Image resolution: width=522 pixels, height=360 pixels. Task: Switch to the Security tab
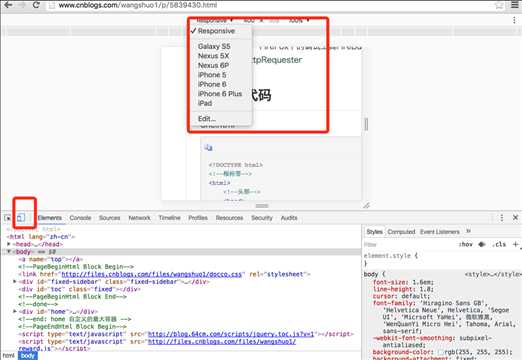[262, 218]
